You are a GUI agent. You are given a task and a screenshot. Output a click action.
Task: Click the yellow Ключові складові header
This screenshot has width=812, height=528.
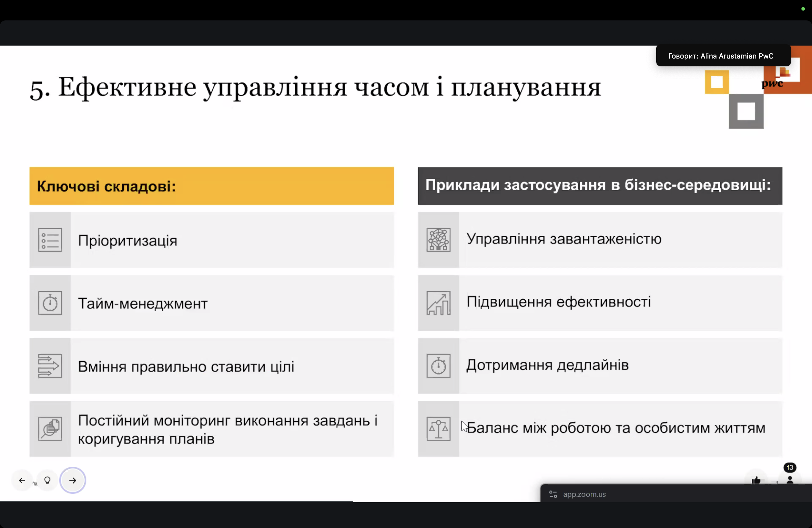coord(212,186)
